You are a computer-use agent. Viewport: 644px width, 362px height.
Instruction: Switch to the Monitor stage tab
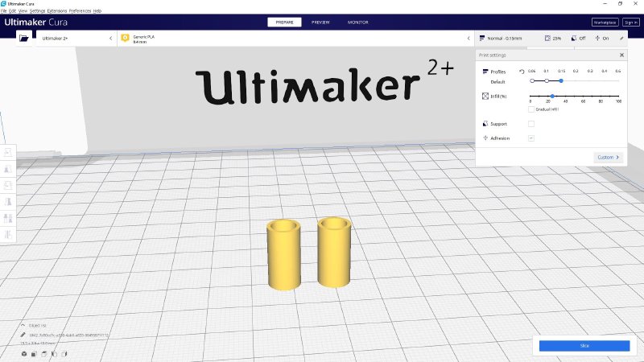(357, 23)
